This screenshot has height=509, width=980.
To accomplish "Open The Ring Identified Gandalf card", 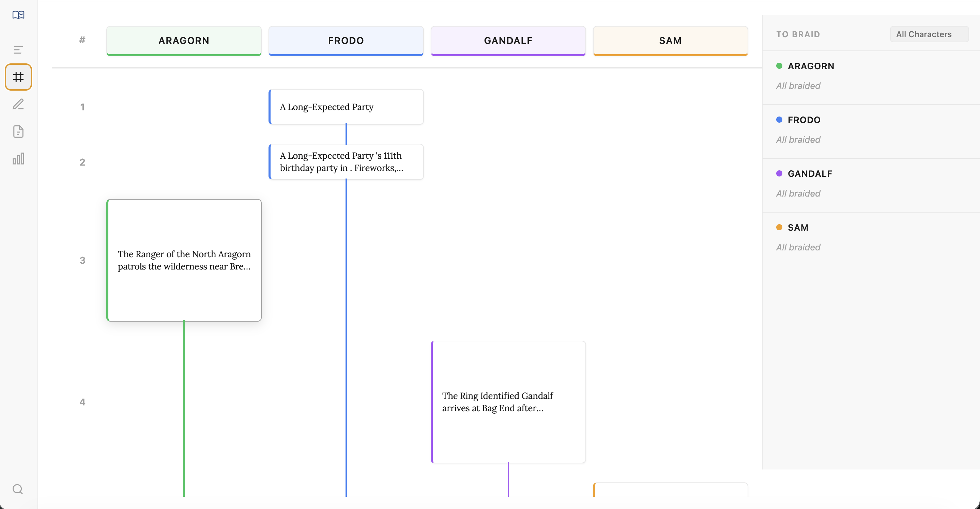I will [508, 402].
